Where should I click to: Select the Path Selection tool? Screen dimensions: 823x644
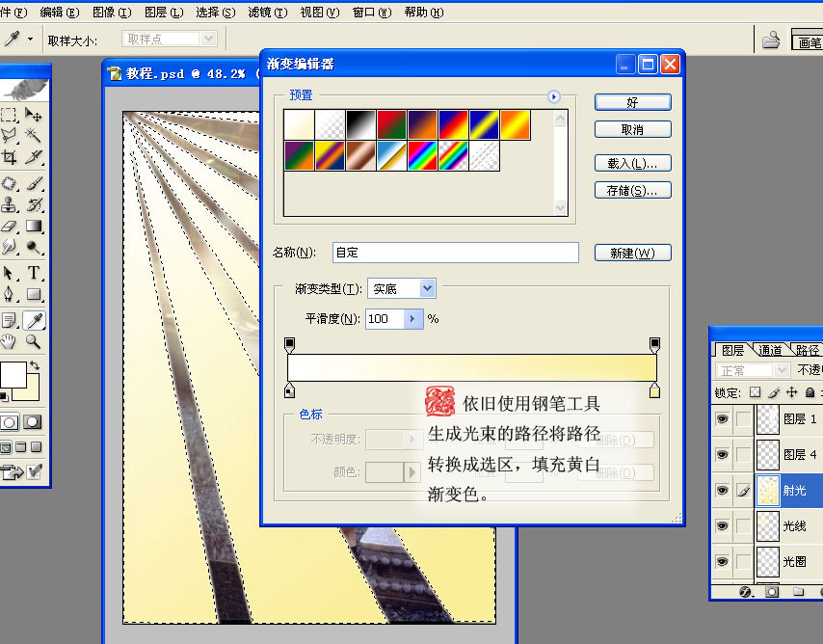click(x=9, y=273)
